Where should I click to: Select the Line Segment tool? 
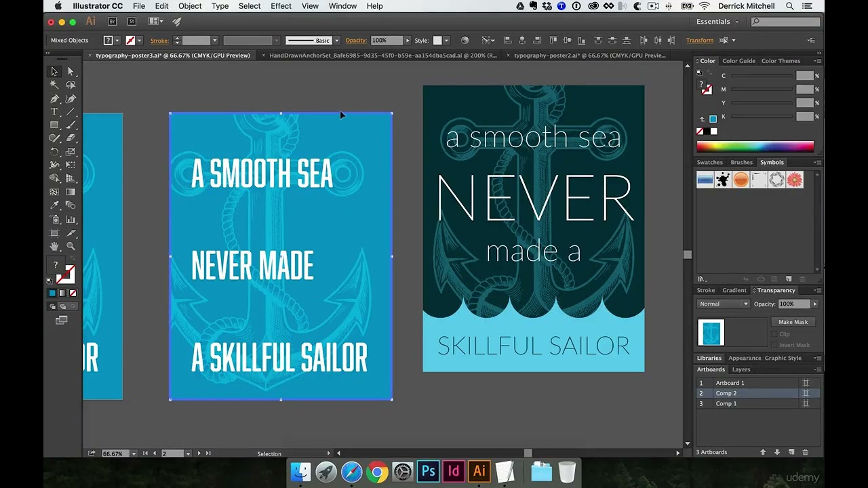pos(71,112)
